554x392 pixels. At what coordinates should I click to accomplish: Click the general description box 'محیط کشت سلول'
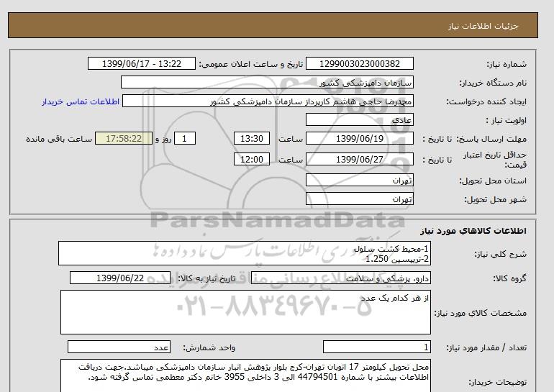245,253
